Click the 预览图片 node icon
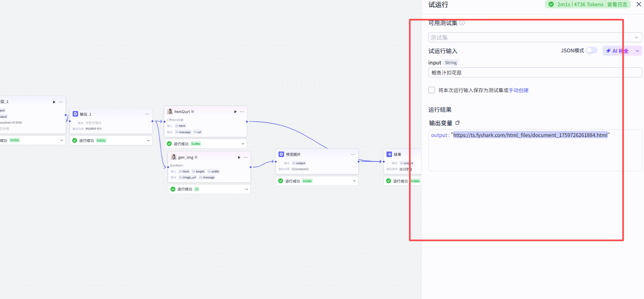This screenshot has width=644, height=299. click(x=281, y=155)
